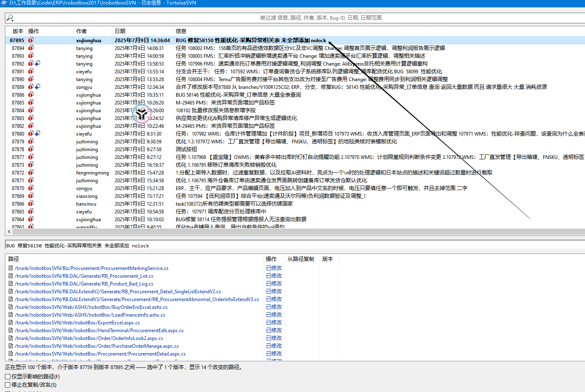Screen dimensions: 585x392
Task: Click the blue added-action icon in revision 87889 row
Action: pyautogui.click(x=37, y=87)
